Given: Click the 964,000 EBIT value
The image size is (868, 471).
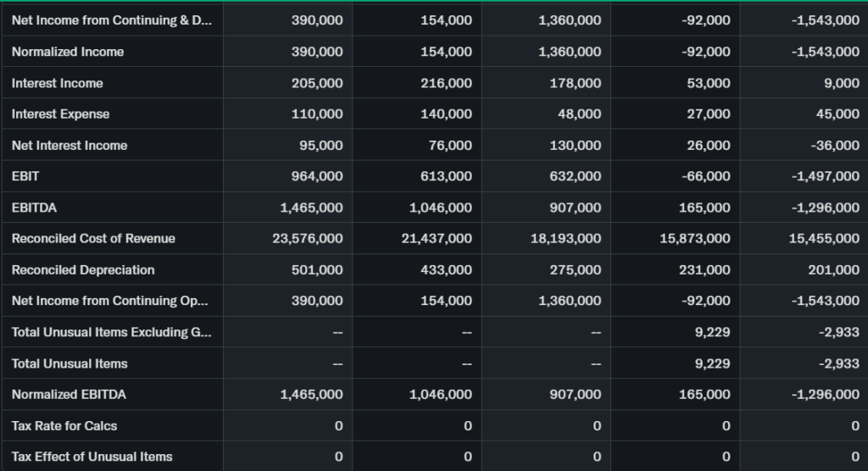Looking at the screenshot, I should click(316, 176).
